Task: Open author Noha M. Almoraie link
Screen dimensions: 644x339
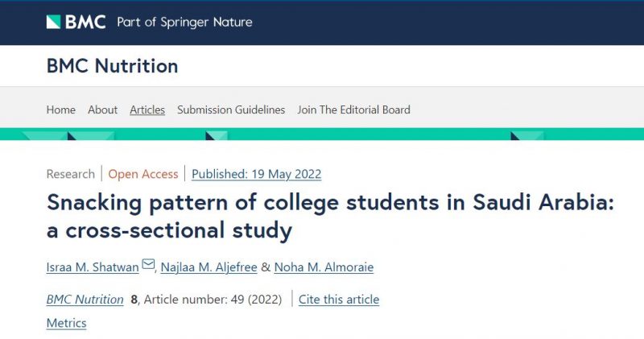Action: 324,267
